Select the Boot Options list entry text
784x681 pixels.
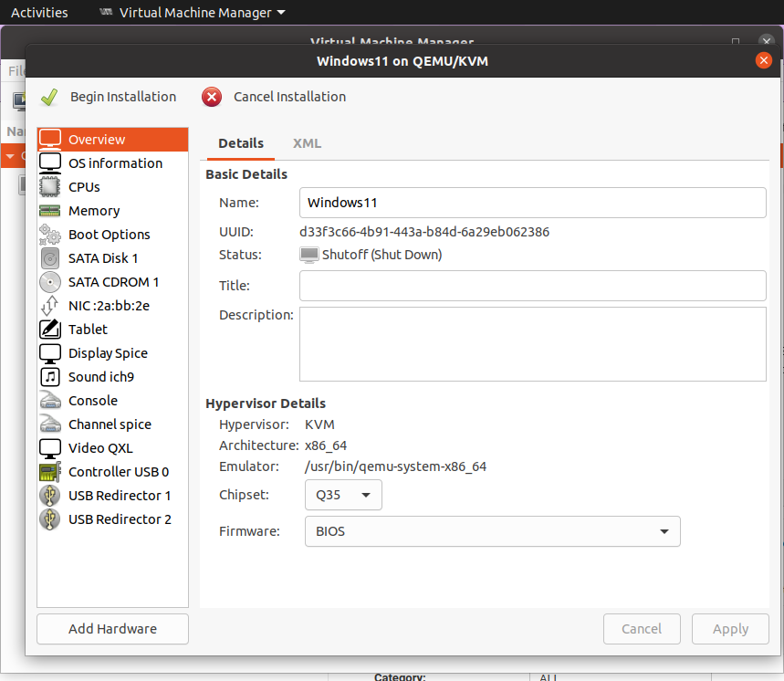click(x=109, y=235)
